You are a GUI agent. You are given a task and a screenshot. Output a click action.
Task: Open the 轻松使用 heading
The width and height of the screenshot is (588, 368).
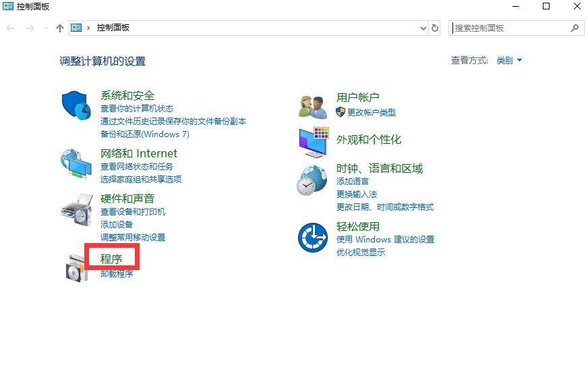[358, 227]
